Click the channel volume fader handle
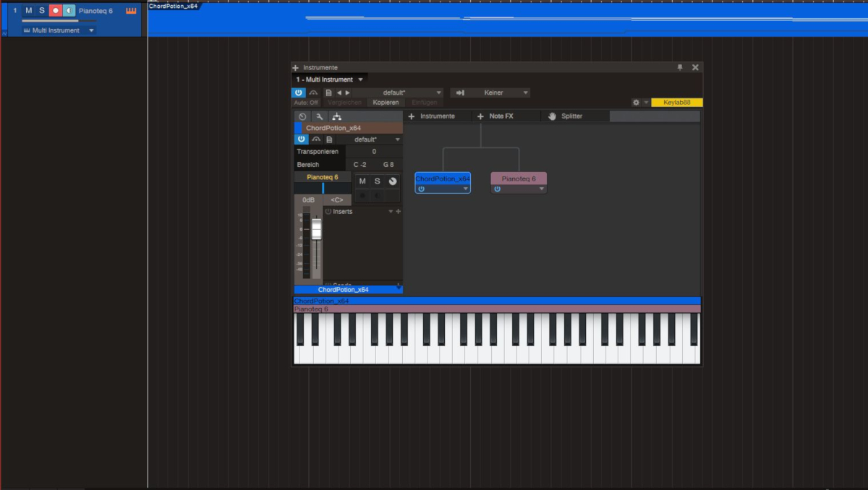The image size is (868, 490). tap(316, 229)
